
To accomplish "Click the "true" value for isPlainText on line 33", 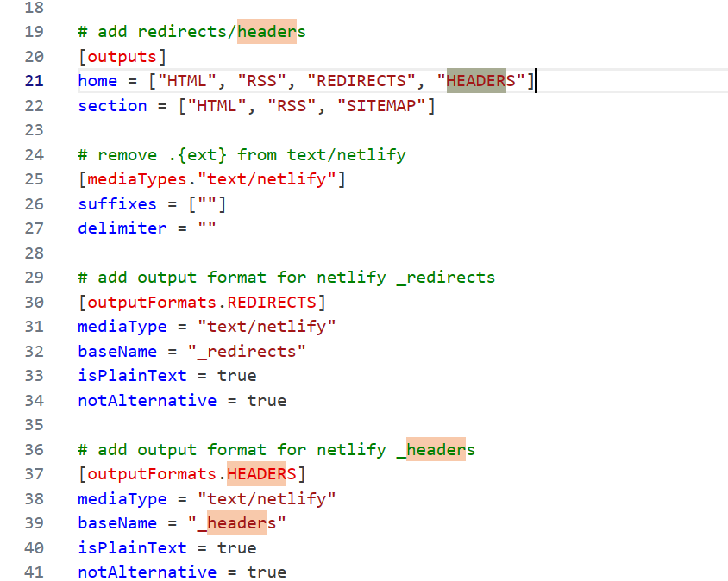I will [236, 375].
